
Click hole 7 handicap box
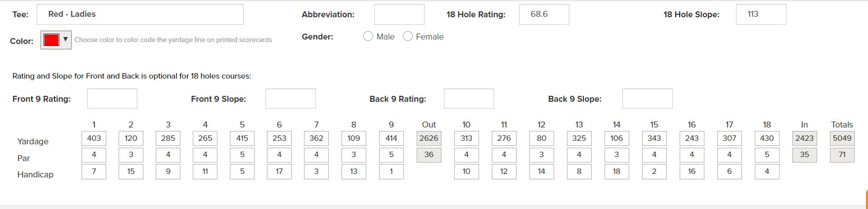coord(316,171)
